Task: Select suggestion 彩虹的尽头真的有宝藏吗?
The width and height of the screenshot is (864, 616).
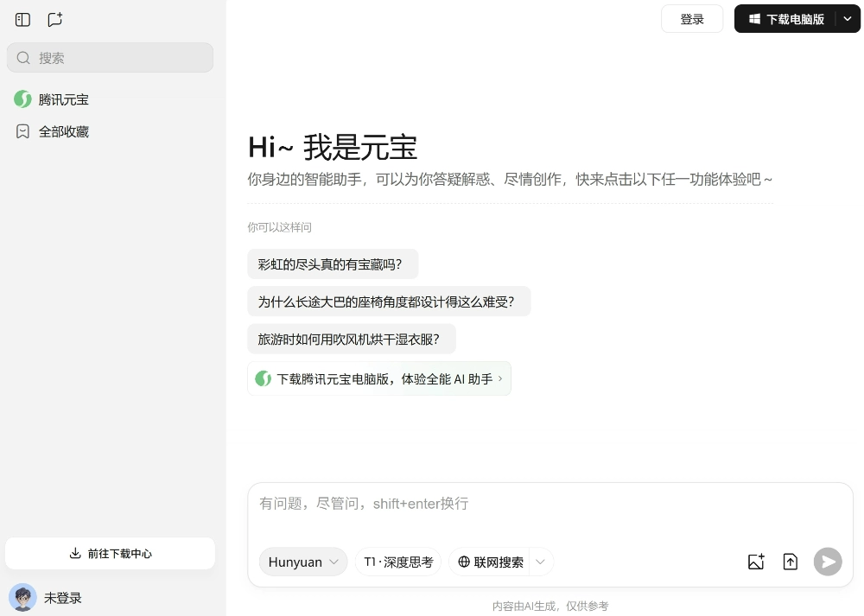Action: [x=332, y=264]
